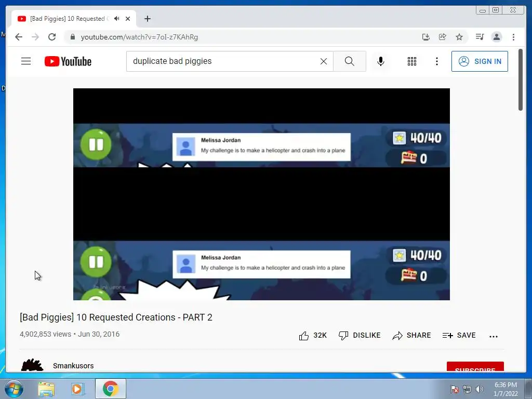Viewport: 532px width, 399px height.
Task: Open the YouTube hamburger guide menu
Action: [26, 61]
